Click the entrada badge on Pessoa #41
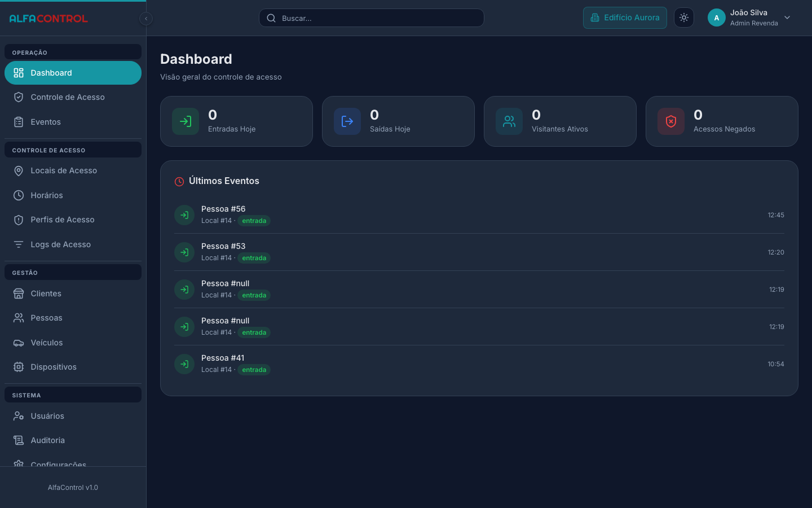This screenshot has height=508, width=812. pos(254,370)
